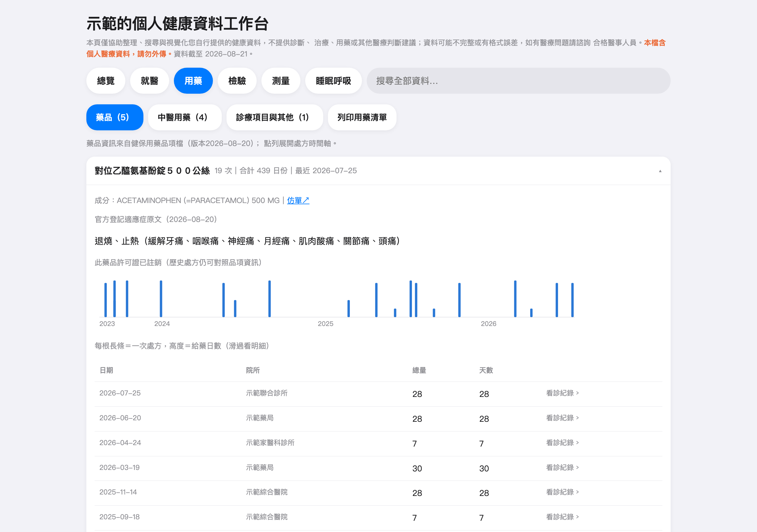Go to the 測量 tab
This screenshot has height=532, width=757.
point(281,81)
